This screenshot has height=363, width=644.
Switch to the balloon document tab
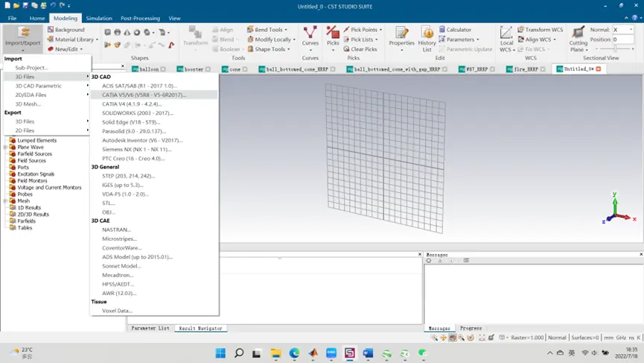click(148, 69)
